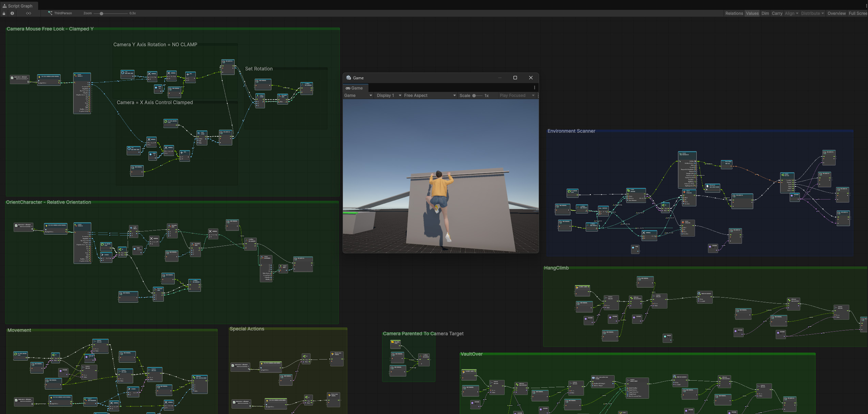This screenshot has height=414, width=868.
Task: Toggle the Carry option
Action: click(x=777, y=13)
